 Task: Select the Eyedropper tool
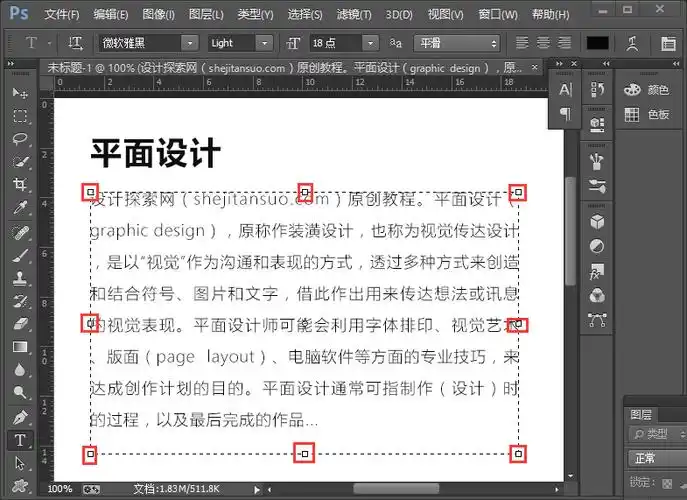pyautogui.click(x=20, y=207)
